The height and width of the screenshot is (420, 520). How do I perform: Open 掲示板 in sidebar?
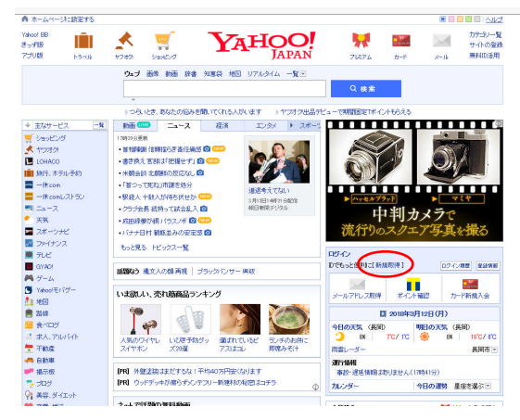point(45,372)
